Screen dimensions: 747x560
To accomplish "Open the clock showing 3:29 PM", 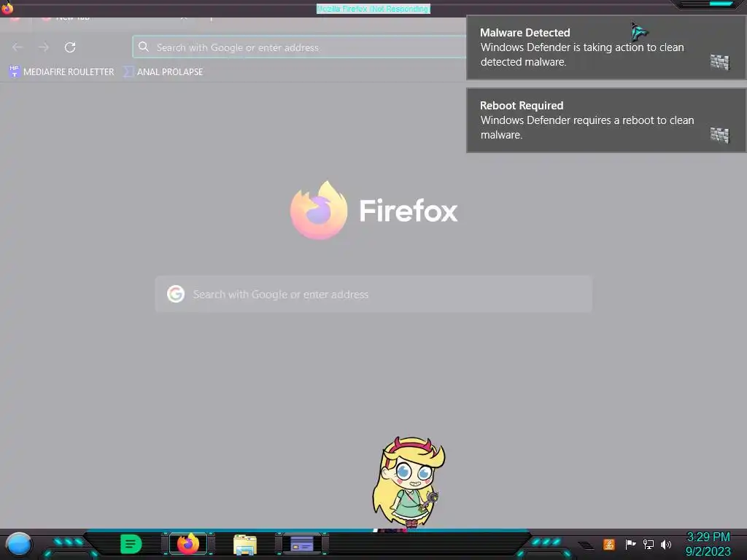I will (x=708, y=537).
